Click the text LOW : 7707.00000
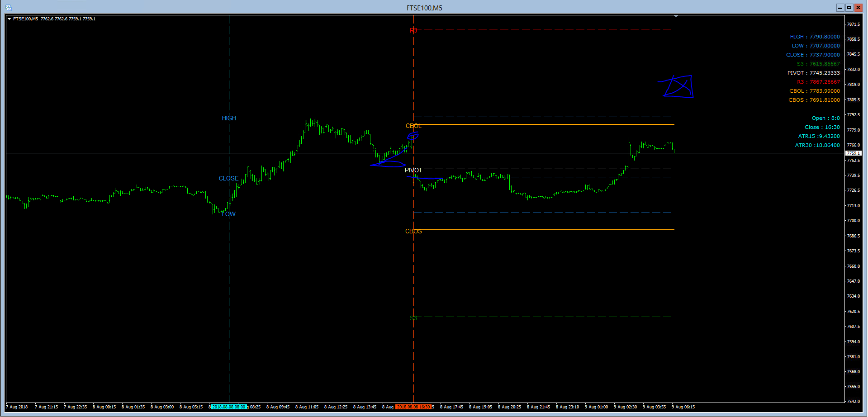The image size is (868, 417). click(x=816, y=46)
